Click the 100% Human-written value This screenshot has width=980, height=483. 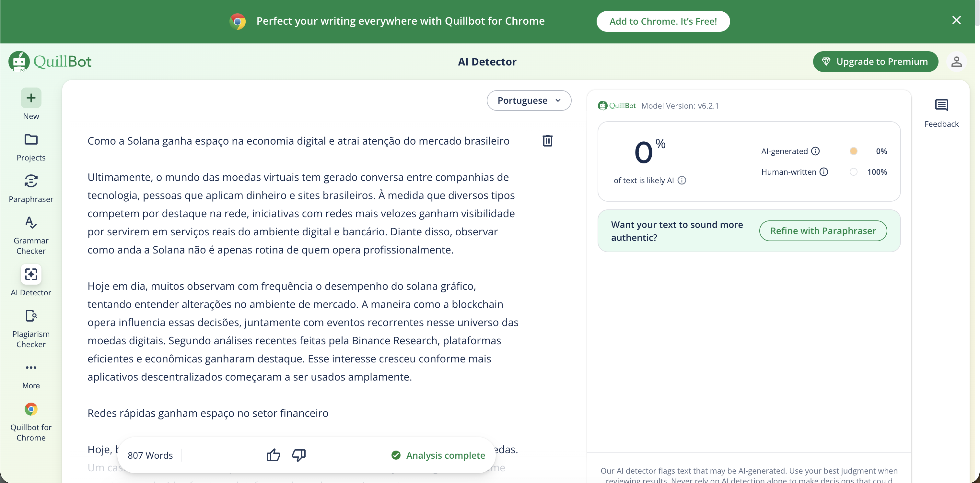pos(877,172)
